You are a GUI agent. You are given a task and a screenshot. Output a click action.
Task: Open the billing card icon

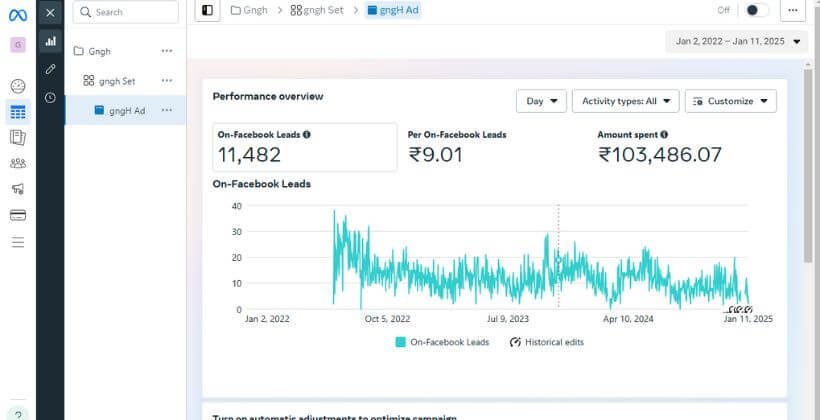pyautogui.click(x=18, y=215)
